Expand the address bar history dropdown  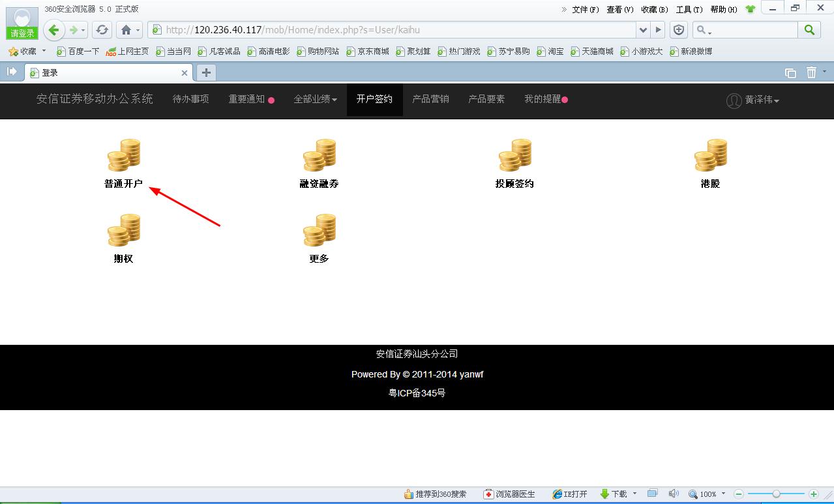pos(643,29)
